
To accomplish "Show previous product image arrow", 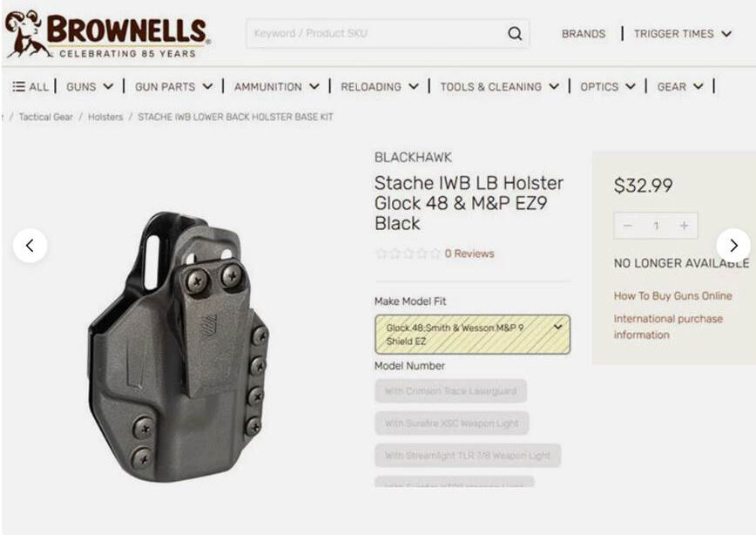I will (x=30, y=246).
